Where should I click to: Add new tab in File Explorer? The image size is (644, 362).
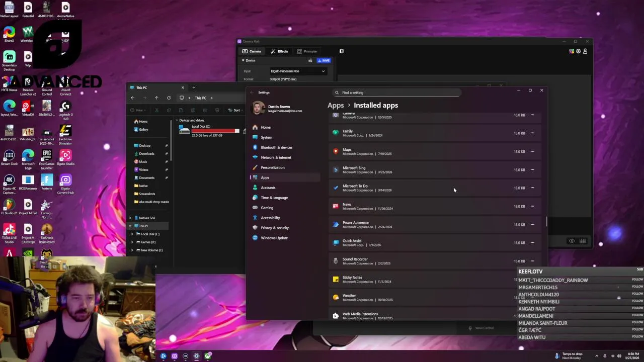(194, 87)
